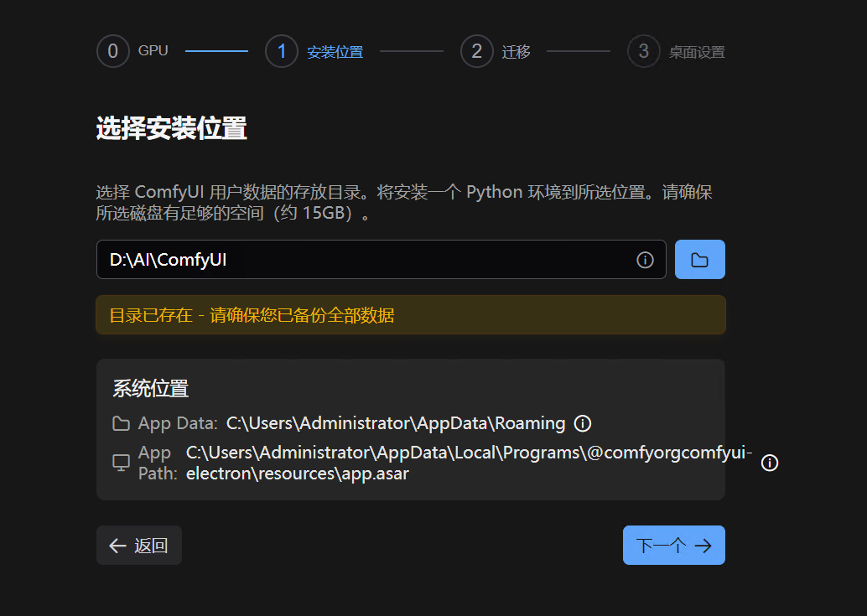Click the 选择安装位置 heading

[x=171, y=128]
